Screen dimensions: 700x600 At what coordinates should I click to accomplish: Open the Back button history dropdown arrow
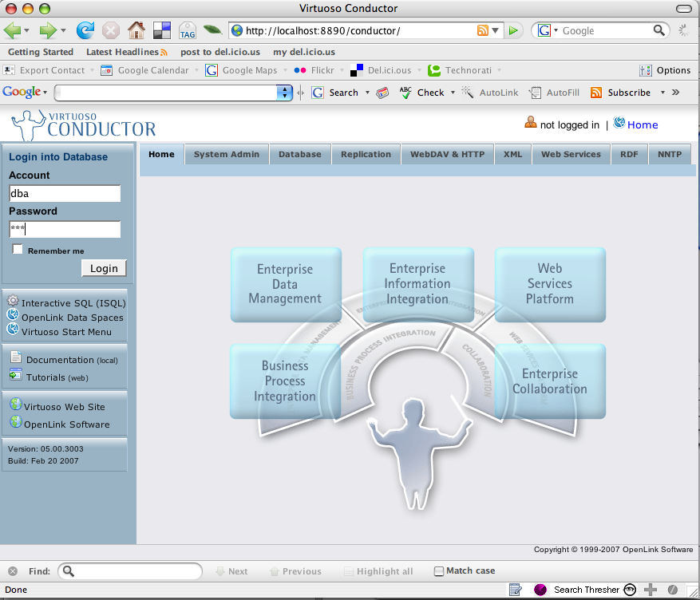point(27,31)
